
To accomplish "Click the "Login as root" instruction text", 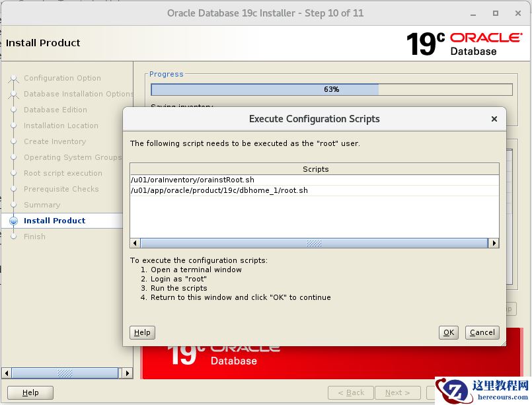I will pos(178,279).
